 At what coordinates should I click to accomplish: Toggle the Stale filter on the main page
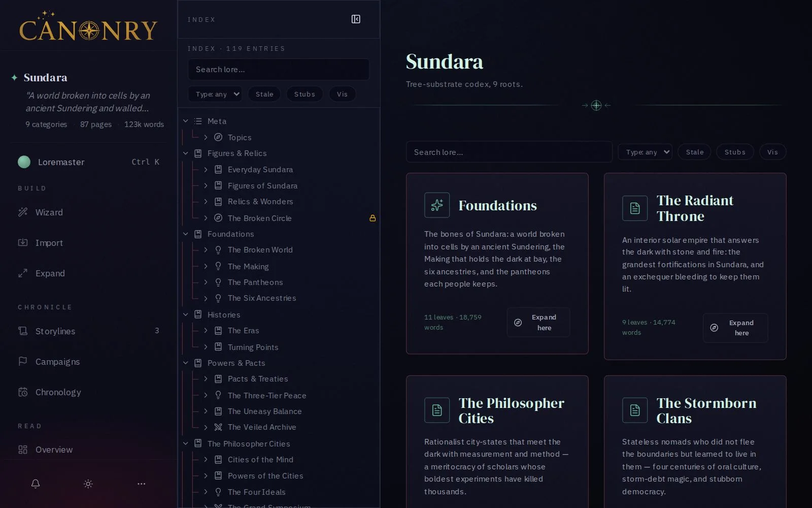695,152
